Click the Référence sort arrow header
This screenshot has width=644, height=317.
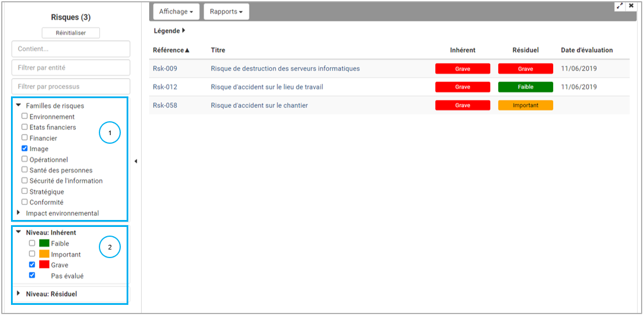coord(171,50)
